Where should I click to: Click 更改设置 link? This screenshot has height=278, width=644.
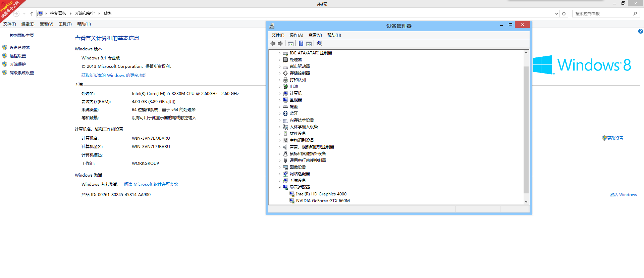[615, 138]
